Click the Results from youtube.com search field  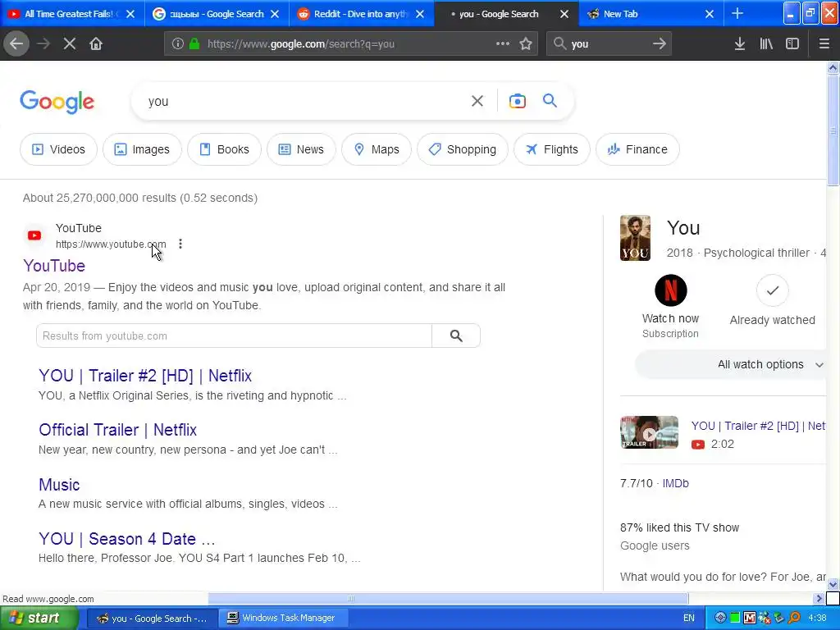pos(234,336)
